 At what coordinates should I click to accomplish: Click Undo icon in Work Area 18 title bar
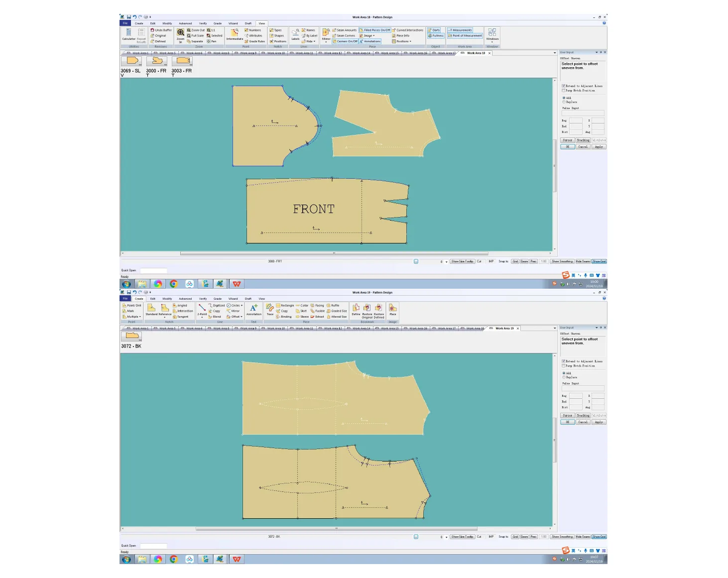click(x=134, y=17)
